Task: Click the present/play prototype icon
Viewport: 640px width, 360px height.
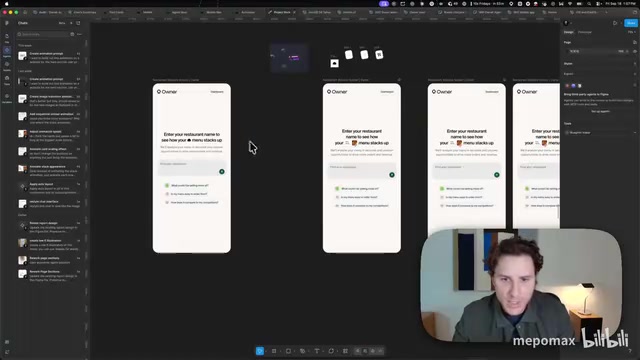Action: tap(615, 23)
